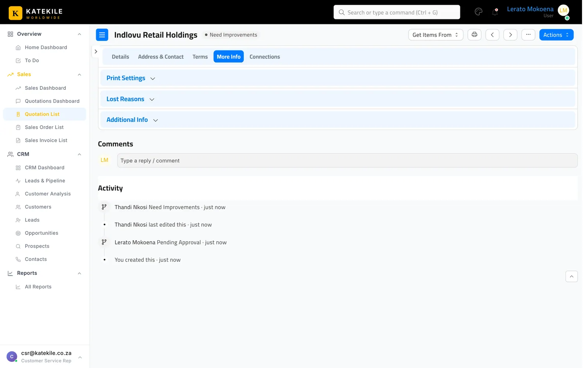Viewport: 588px width, 368px height.
Task: Click Lerato Mokoena user avatar
Action: [563, 11]
